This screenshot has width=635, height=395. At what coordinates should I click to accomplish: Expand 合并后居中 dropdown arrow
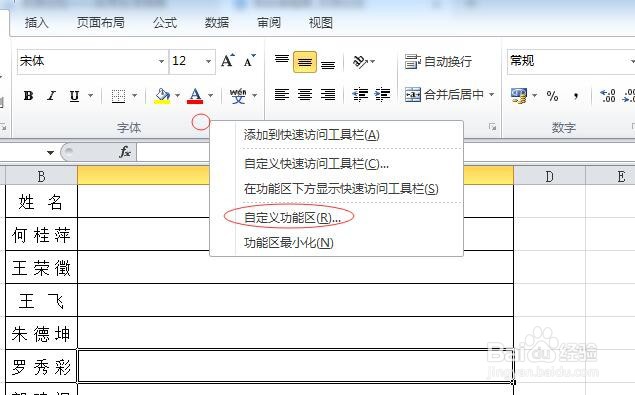pyautogui.click(x=491, y=95)
